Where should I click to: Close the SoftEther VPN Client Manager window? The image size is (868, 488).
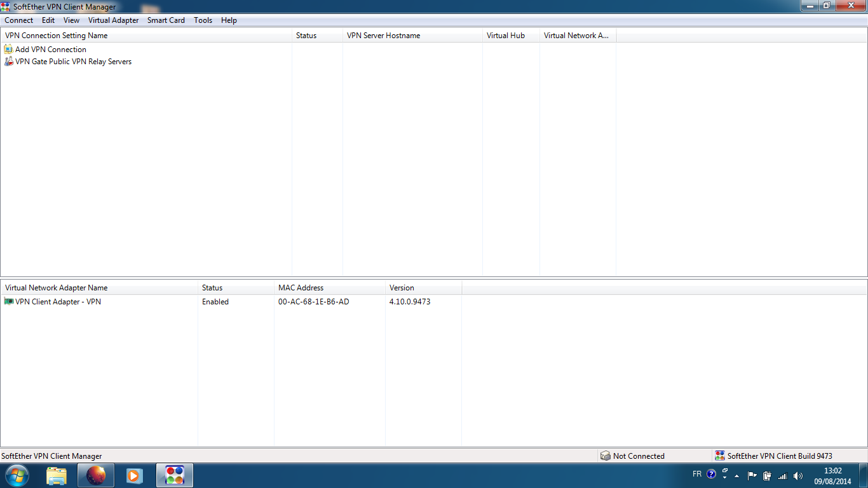[851, 6]
